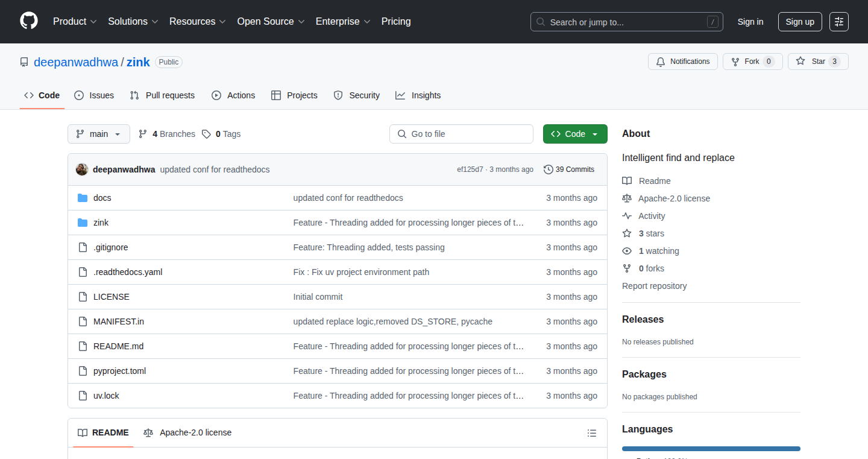View the 0 Tags link
The height and width of the screenshot is (459, 868).
(221, 134)
